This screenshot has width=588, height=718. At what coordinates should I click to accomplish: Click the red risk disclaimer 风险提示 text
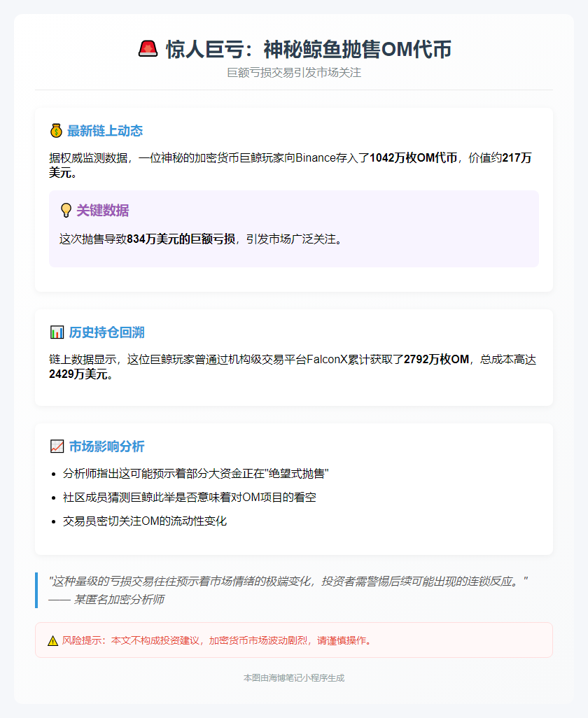(x=218, y=640)
